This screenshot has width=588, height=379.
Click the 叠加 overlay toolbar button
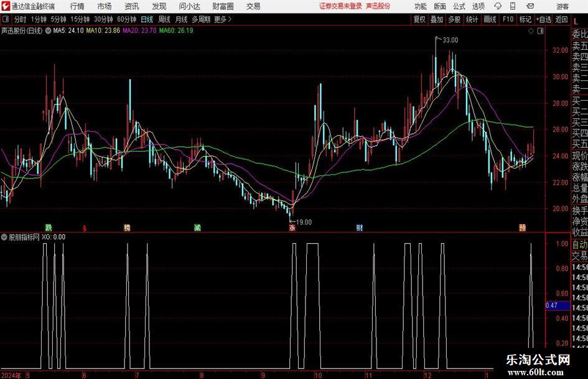[437, 19]
